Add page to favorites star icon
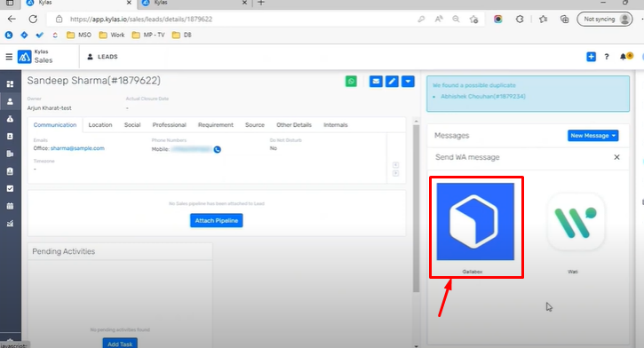Image resolution: width=644 pixels, height=348 pixels. point(473,19)
